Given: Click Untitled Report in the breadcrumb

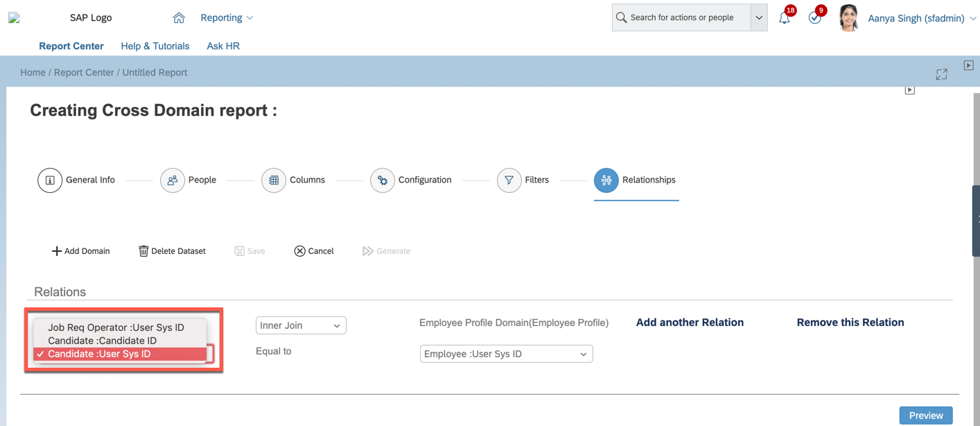Looking at the screenshot, I should [x=155, y=72].
